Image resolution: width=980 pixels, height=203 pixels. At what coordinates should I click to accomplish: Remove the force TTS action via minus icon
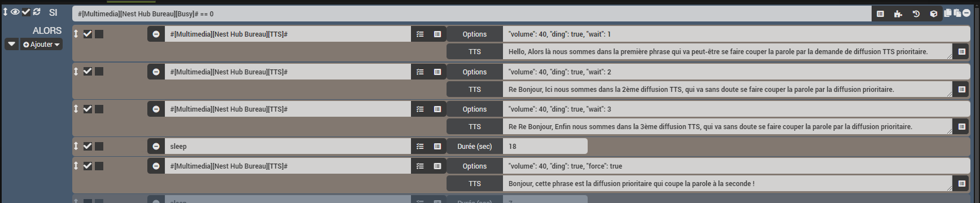click(x=156, y=166)
